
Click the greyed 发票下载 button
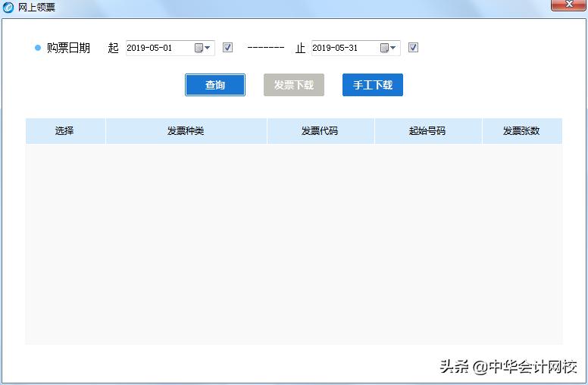point(294,85)
